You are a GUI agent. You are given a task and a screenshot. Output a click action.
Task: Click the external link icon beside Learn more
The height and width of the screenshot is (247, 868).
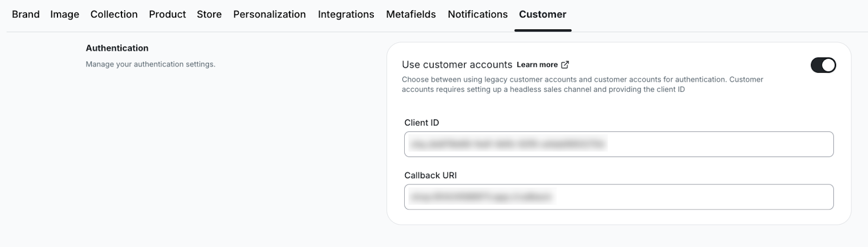coord(565,65)
